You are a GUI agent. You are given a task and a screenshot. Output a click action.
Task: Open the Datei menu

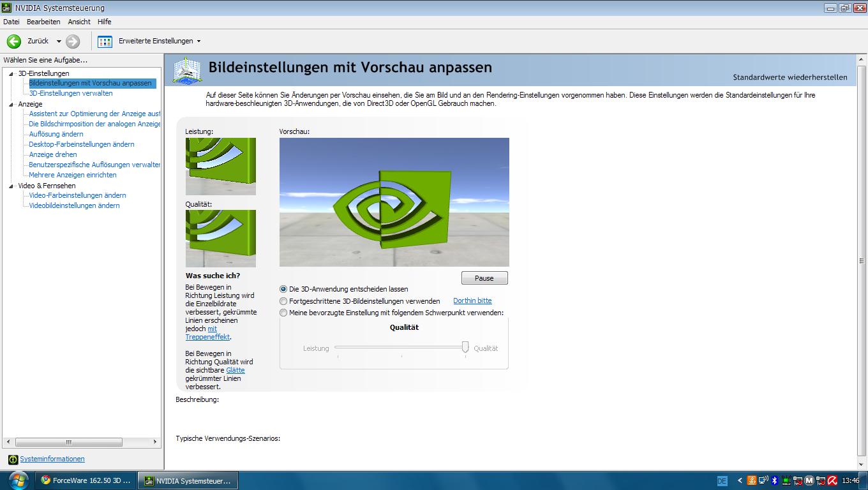[11, 22]
